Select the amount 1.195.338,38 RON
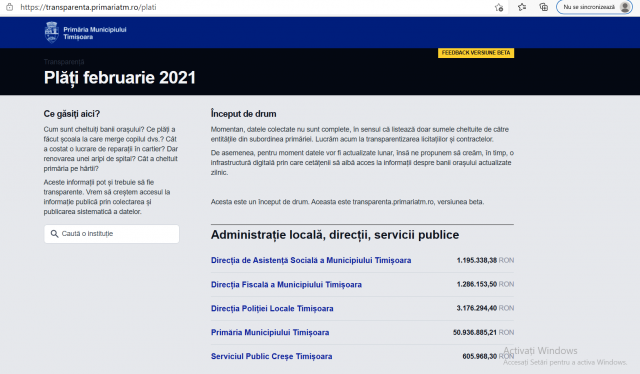 (485, 260)
